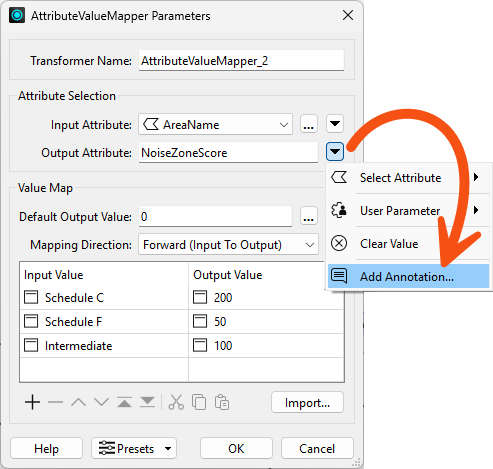This screenshot has height=469, width=493.
Task: Click the empty Input Value row cell
Action: point(104,370)
